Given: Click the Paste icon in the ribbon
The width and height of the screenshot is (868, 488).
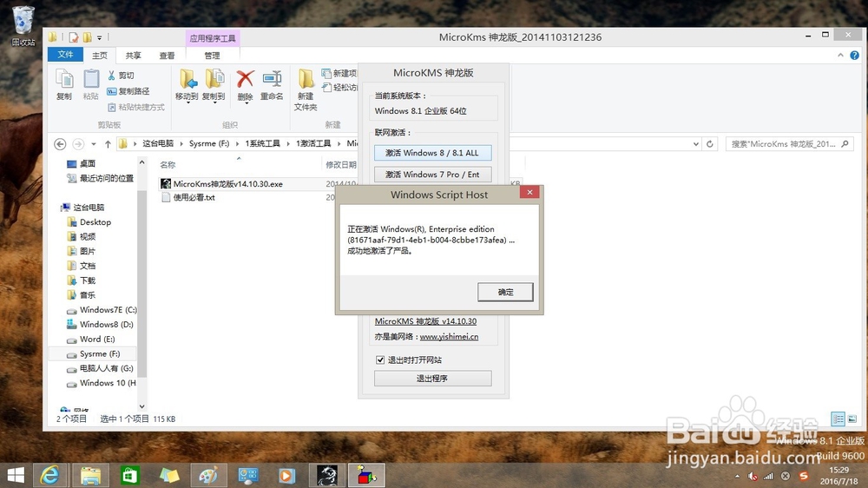Looking at the screenshot, I should coord(91,85).
